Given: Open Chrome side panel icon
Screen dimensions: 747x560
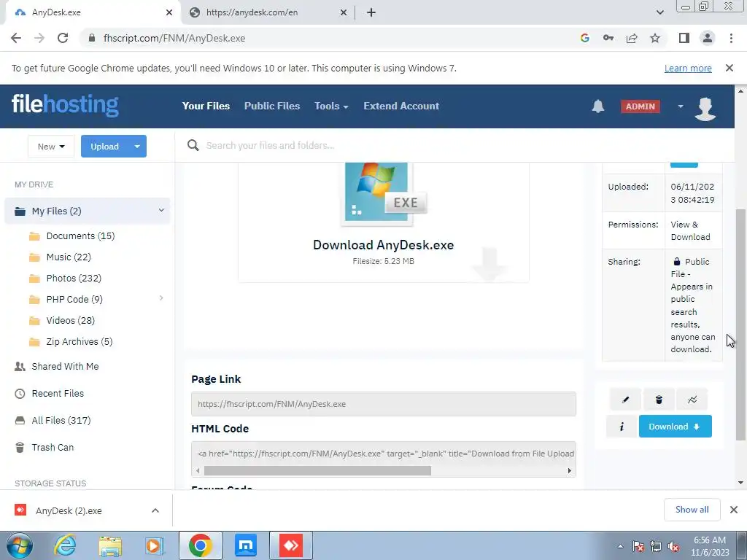Looking at the screenshot, I should pyautogui.click(x=684, y=38).
